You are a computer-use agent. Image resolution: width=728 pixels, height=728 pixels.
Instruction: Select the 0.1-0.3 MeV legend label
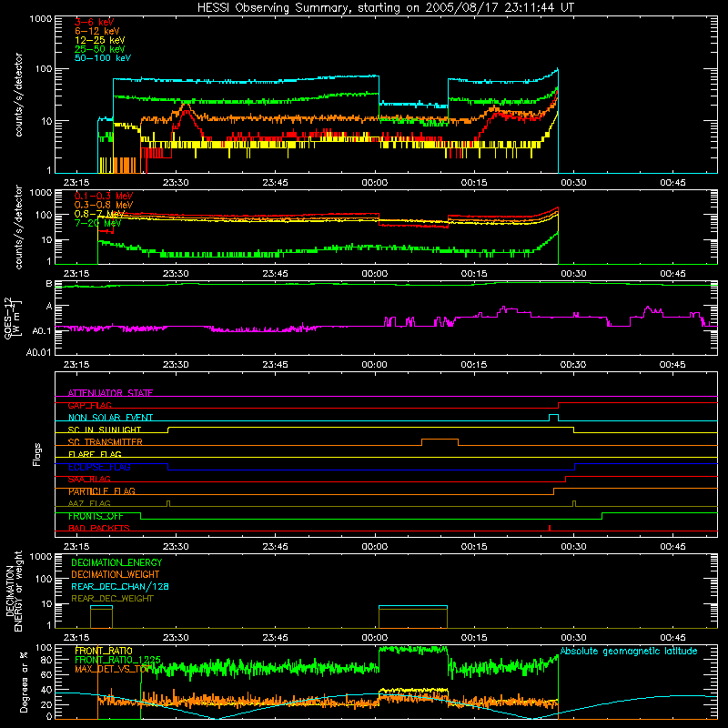(104, 196)
